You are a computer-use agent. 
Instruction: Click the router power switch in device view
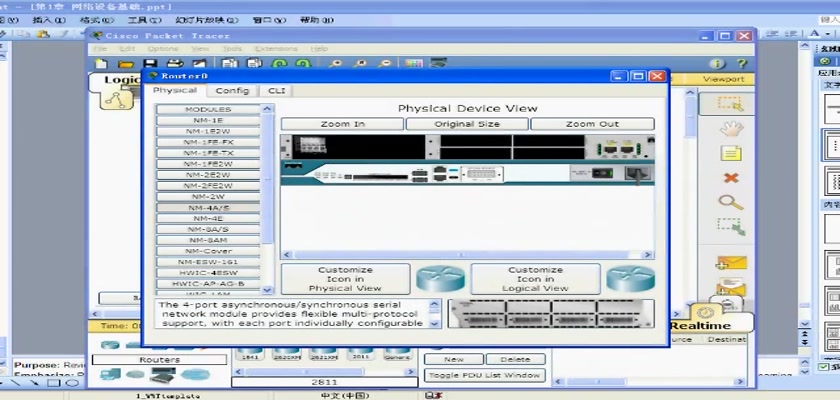tap(603, 173)
